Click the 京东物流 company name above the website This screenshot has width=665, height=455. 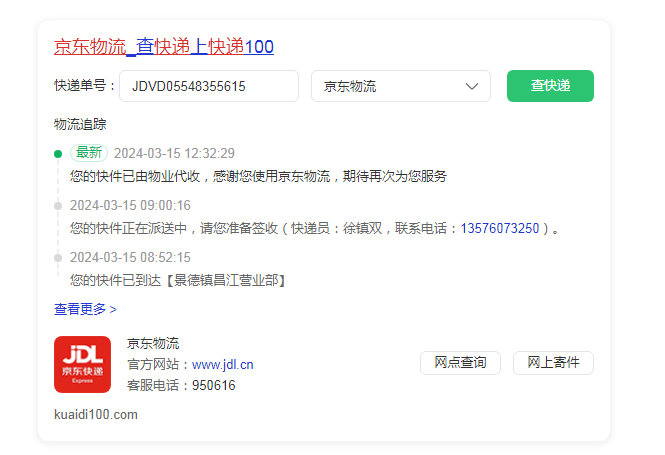153,343
